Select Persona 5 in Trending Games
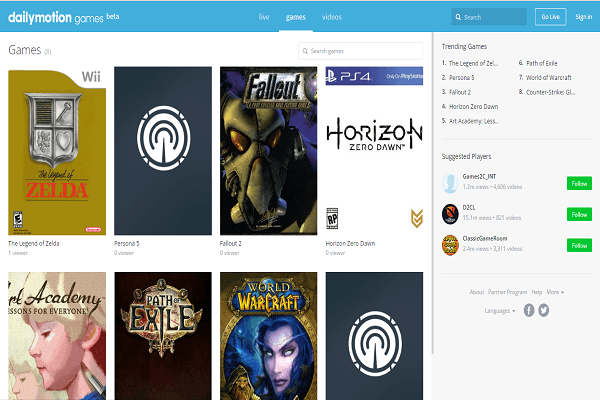Screen dimensions: 600x400 461,78
